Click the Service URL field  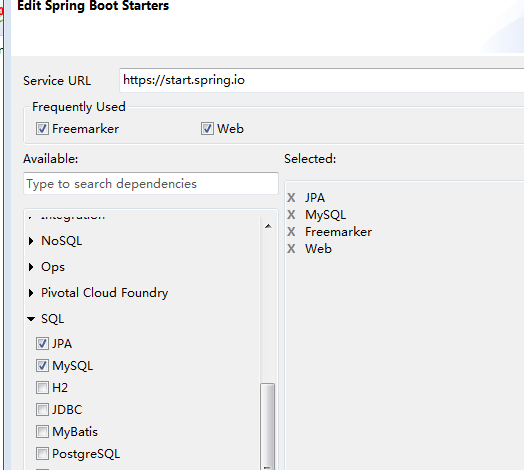point(321,81)
